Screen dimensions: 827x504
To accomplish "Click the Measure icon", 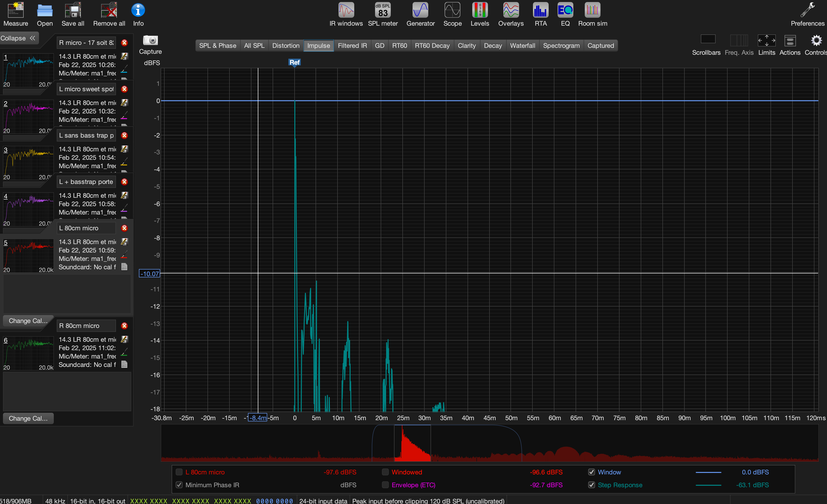I will pos(16,10).
